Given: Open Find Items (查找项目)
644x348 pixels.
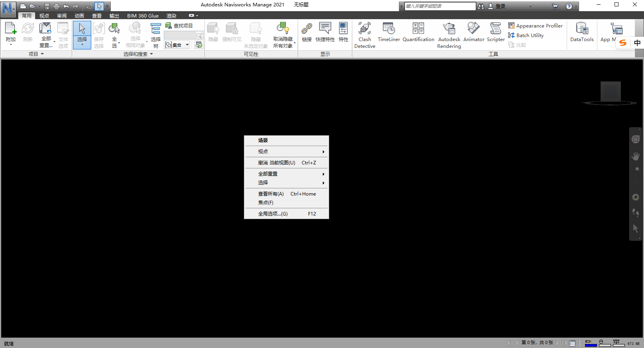Looking at the screenshot, I should (x=179, y=26).
